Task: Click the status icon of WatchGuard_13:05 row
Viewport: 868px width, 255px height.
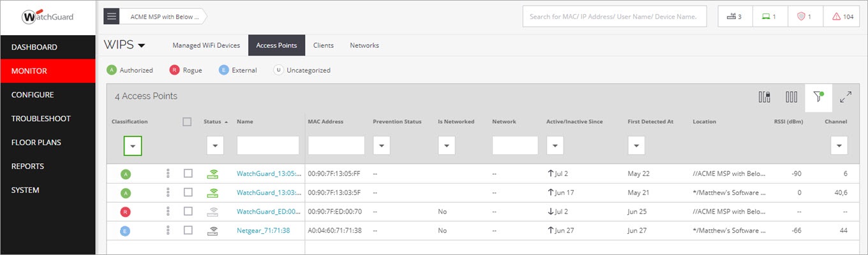Action: [213, 173]
